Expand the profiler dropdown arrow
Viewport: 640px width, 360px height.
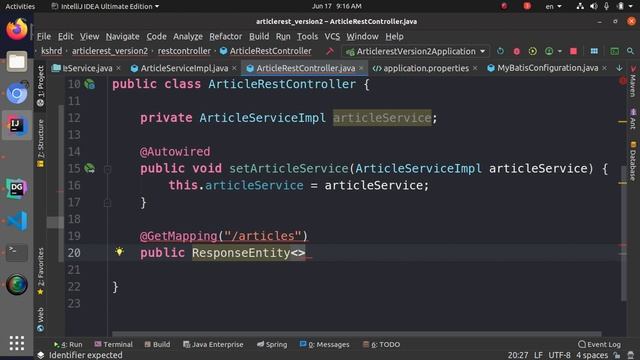click(x=560, y=51)
